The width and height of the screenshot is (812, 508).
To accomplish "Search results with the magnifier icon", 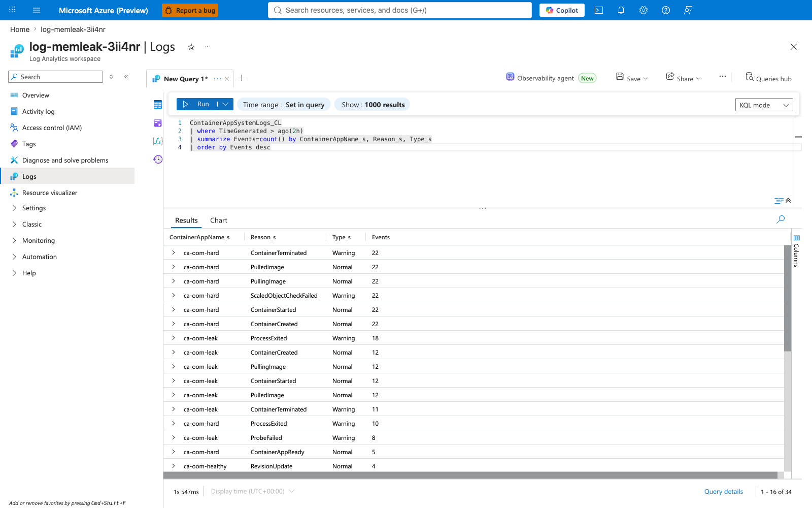I will tap(781, 219).
